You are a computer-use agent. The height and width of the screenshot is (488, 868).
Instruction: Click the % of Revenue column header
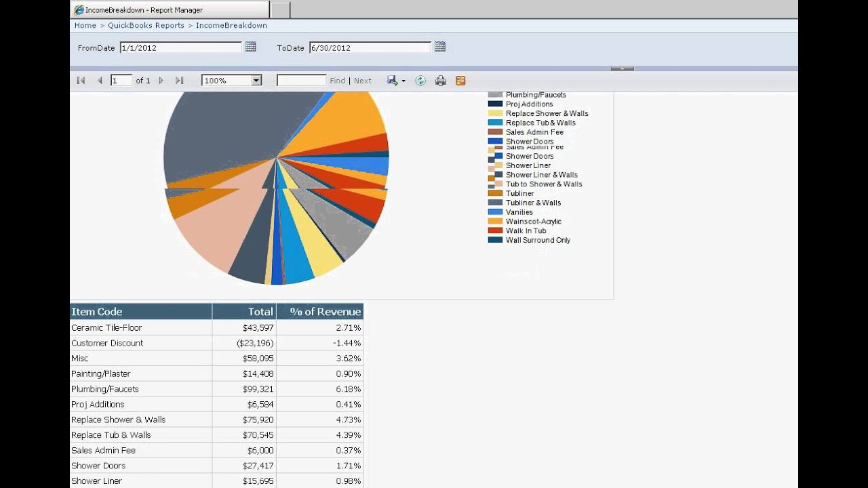[x=320, y=312]
